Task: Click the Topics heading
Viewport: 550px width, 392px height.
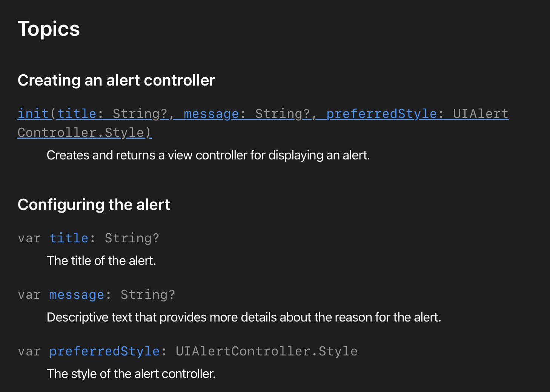Action: pos(49,29)
